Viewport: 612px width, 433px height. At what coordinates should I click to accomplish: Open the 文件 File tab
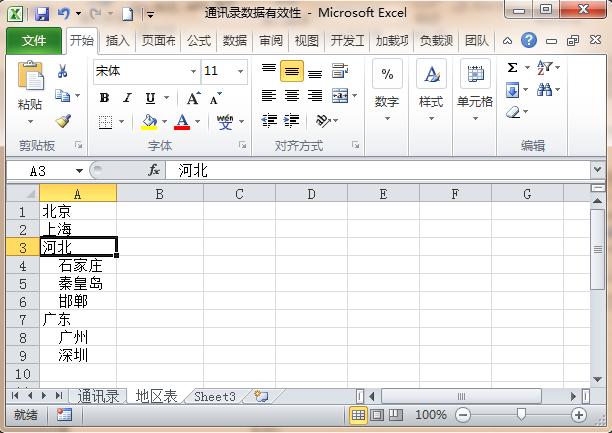pos(34,41)
